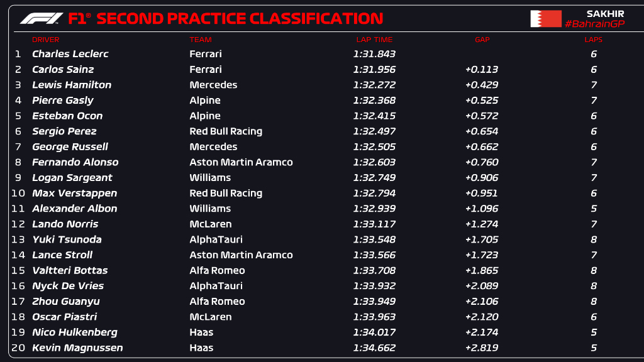Open the #BahrainGP hashtag link
644x362 pixels.
tap(595, 24)
